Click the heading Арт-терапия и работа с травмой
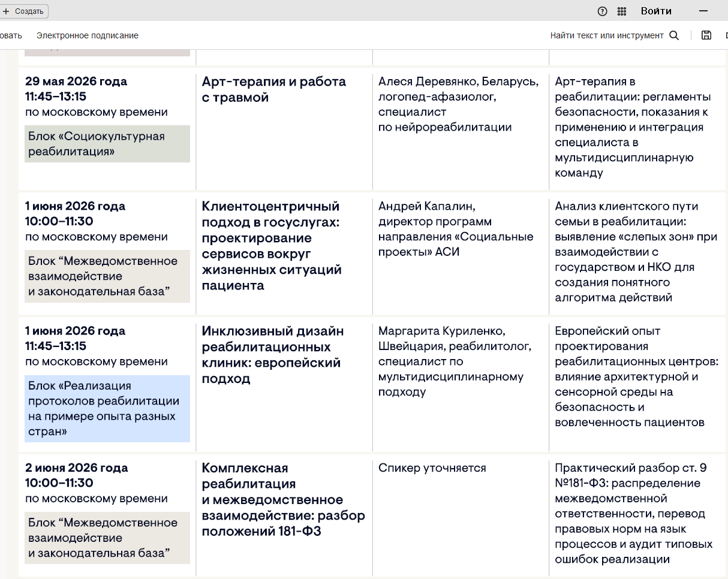Image resolution: width=728 pixels, height=579 pixels. point(273,89)
